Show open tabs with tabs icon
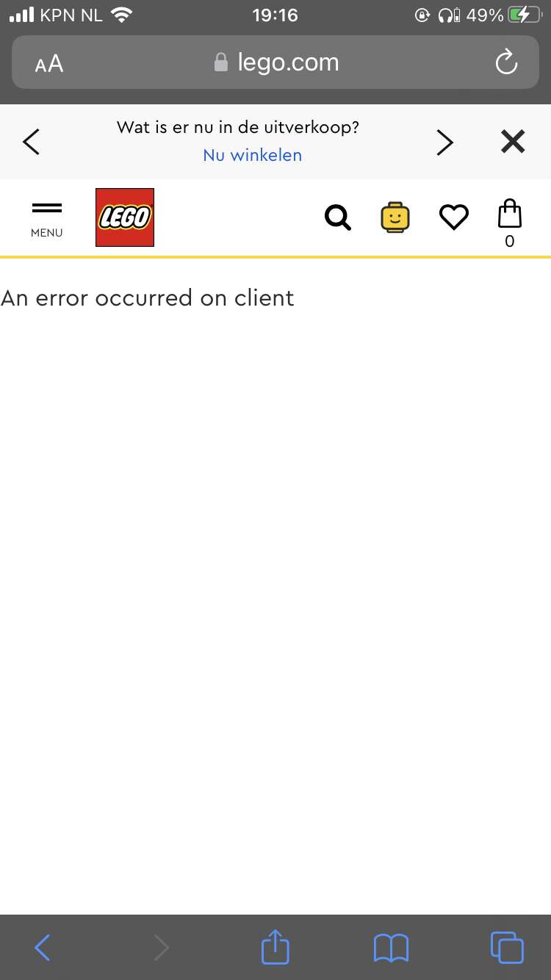Viewport: 551px width, 980px height. (507, 947)
